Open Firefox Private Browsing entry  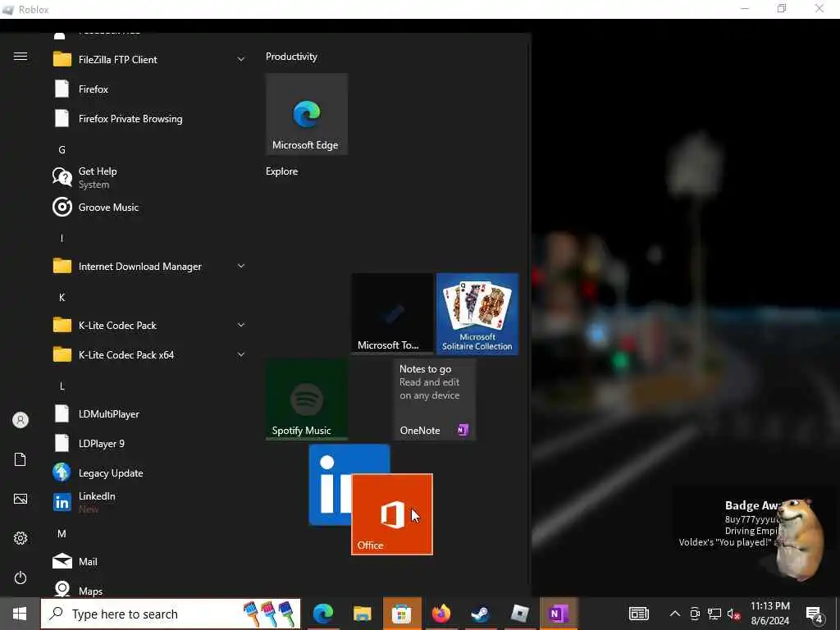pos(150,118)
